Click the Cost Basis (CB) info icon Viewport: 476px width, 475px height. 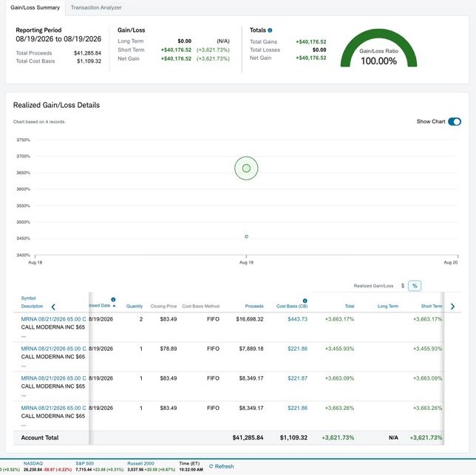point(305,301)
